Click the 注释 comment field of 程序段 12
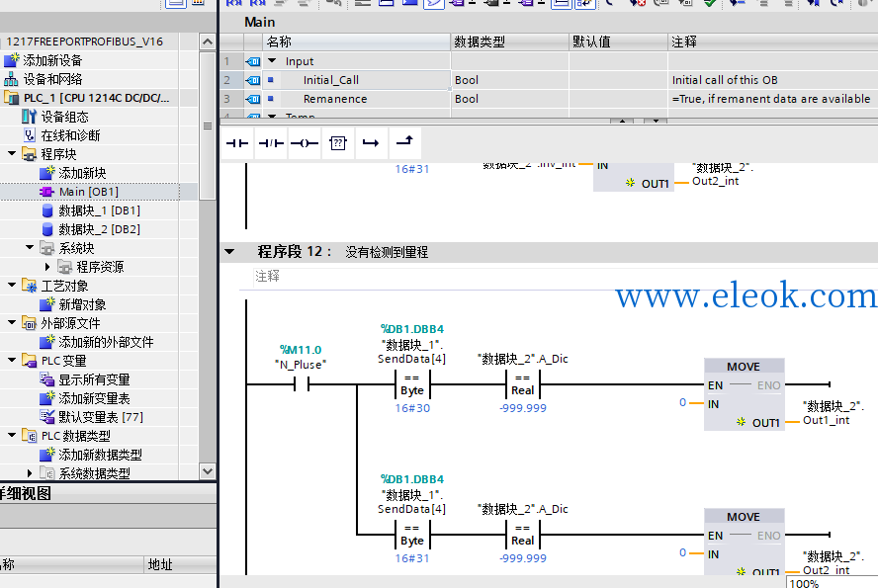Image resolution: width=878 pixels, height=588 pixels. [566, 277]
